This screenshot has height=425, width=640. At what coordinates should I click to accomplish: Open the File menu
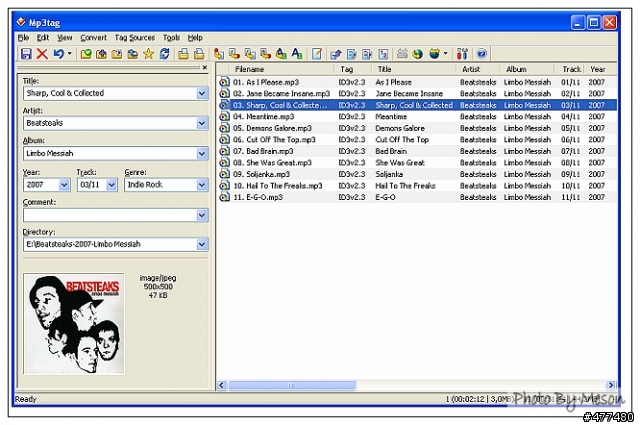(x=23, y=38)
